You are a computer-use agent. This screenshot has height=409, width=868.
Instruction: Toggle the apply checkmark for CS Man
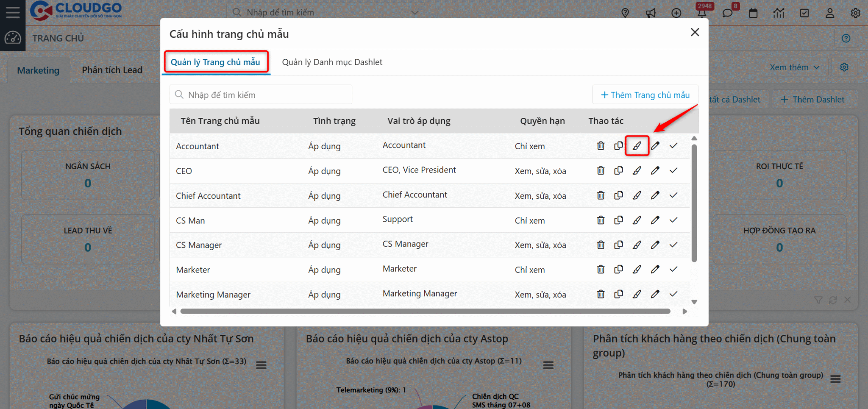(x=673, y=220)
